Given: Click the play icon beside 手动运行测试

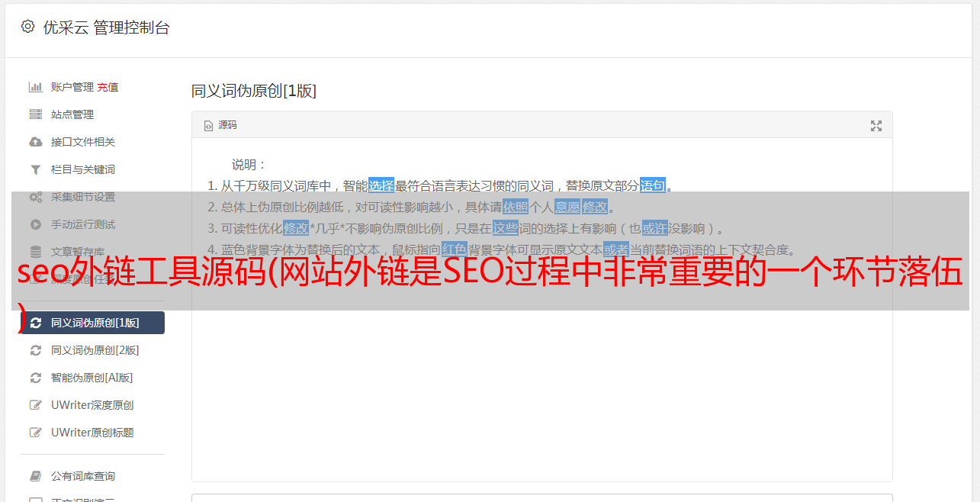Looking at the screenshot, I should (35, 224).
